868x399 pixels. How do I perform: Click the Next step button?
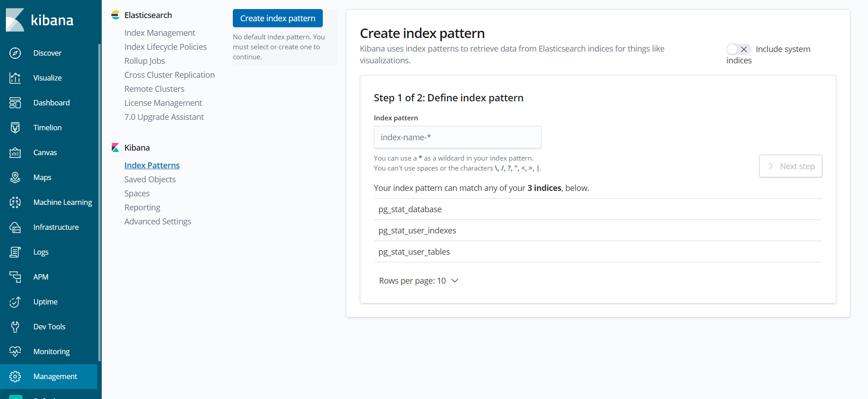pos(790,166)
